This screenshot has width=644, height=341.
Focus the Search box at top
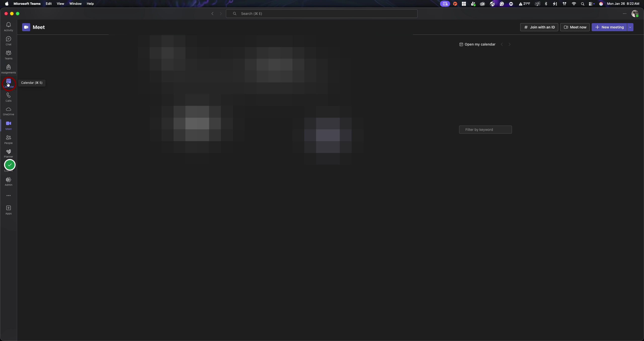[x=321, y=14]
